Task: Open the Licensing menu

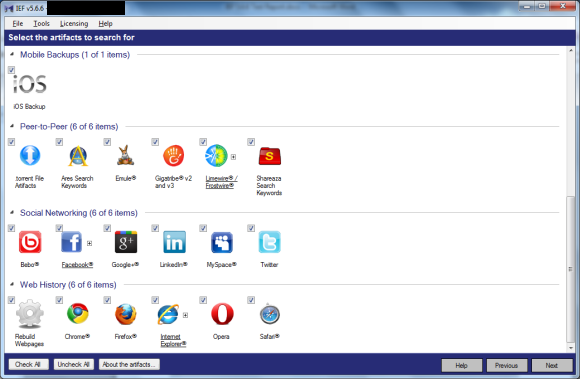Action: pyautogui.click(x=74, y=24)
